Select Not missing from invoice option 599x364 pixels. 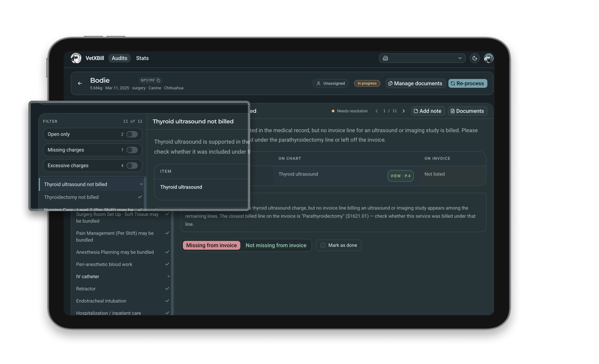[x=276, y=245]
